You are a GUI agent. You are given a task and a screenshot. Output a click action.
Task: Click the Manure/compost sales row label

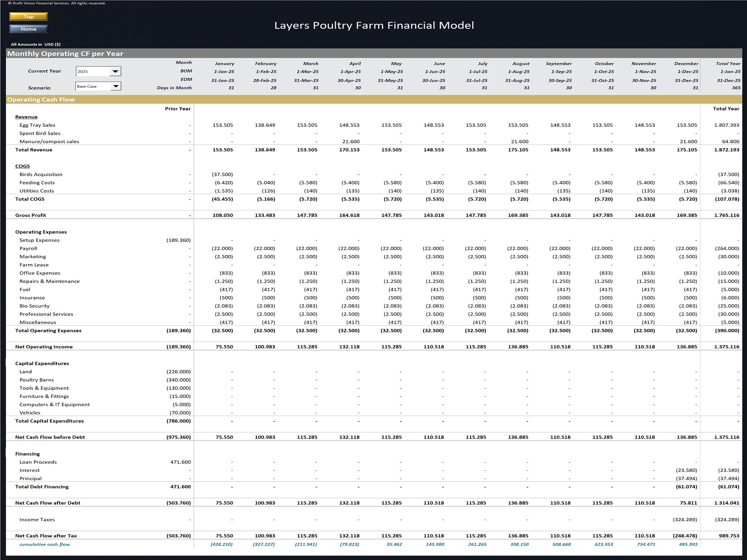(49, 141)
